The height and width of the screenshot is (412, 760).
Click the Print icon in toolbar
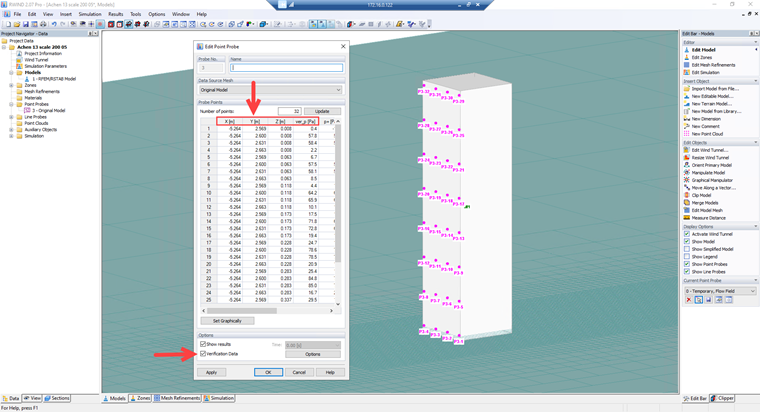(x=43, y=24)
